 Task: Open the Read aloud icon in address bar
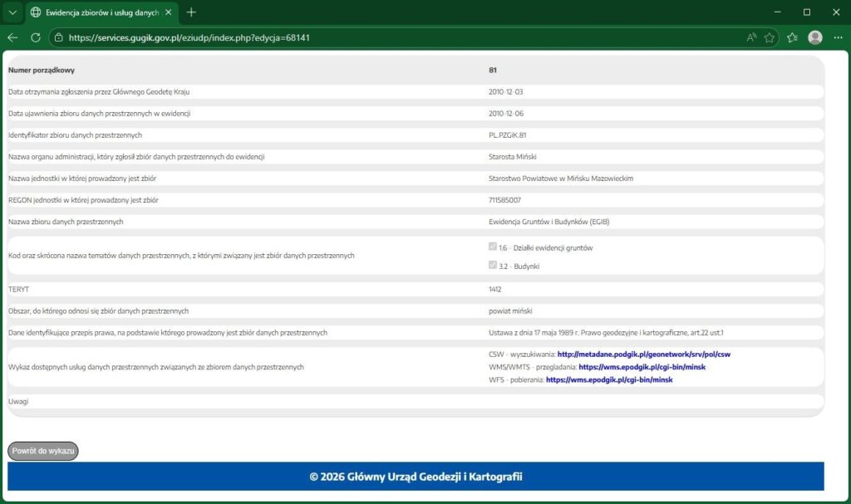coord(751,37)
